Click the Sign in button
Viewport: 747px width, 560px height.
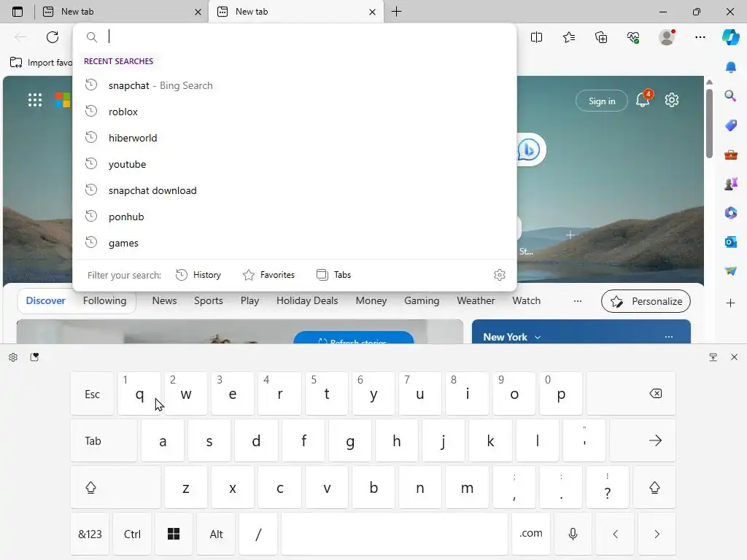(x=602, y=101)
